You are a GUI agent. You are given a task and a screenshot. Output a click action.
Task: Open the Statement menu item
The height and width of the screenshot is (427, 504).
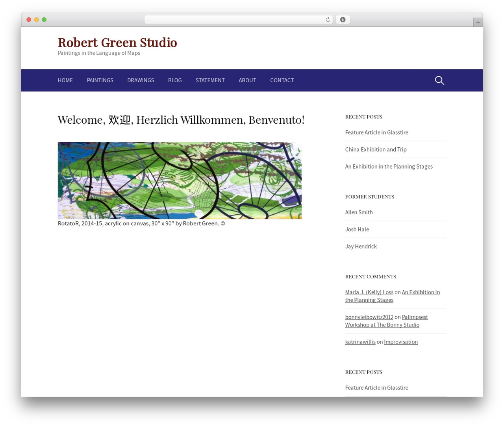pyautogui.click(x=210, y=80)
